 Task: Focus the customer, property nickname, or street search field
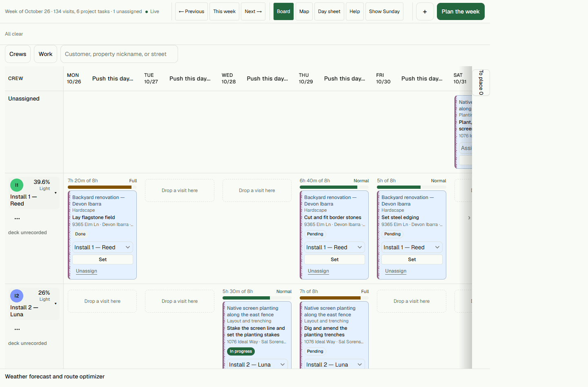coord(119,54)
